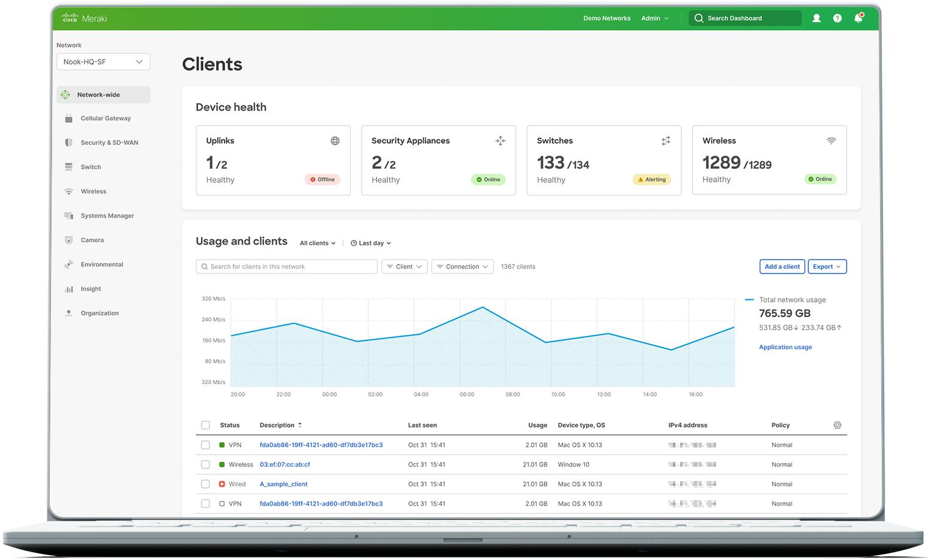This screenshot has width=928, height=560.
Task: Check the box for A_sample_client row
Action: 205,484
